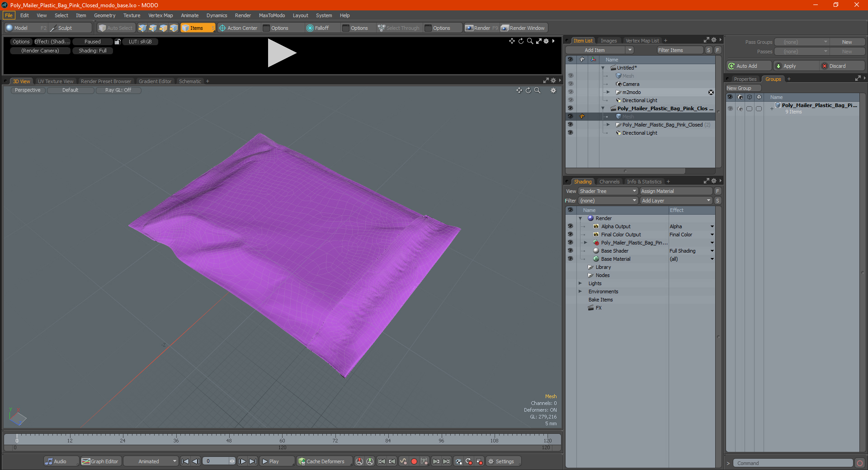
Task: Open 3D viewport gear settings
Action: click(553, 90)
